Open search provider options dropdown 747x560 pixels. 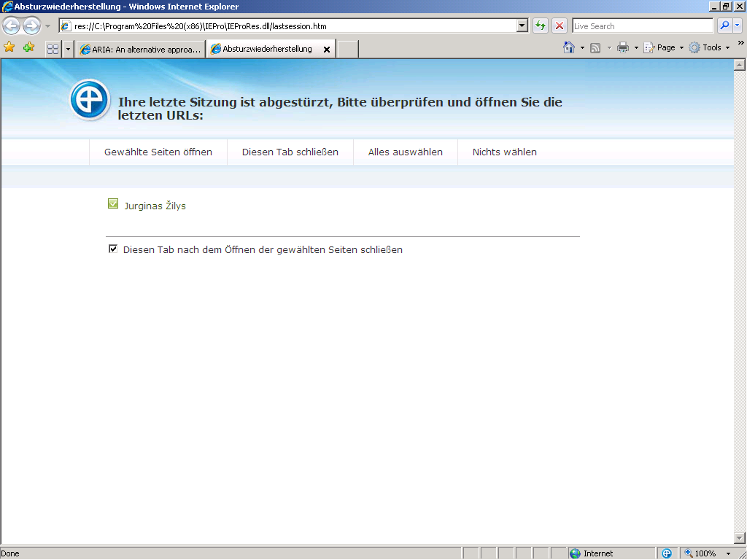pos(738,26)
